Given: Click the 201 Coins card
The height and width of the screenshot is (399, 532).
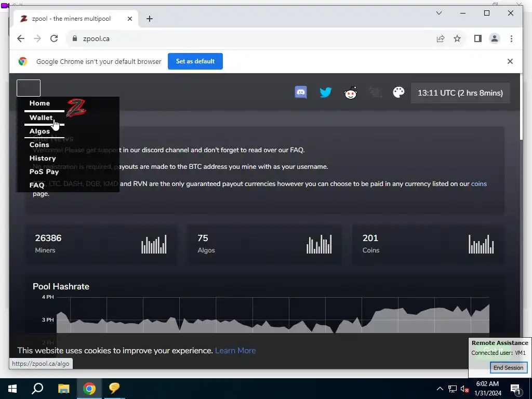Looking at the screenshot, I should click(x=428, y=244).
